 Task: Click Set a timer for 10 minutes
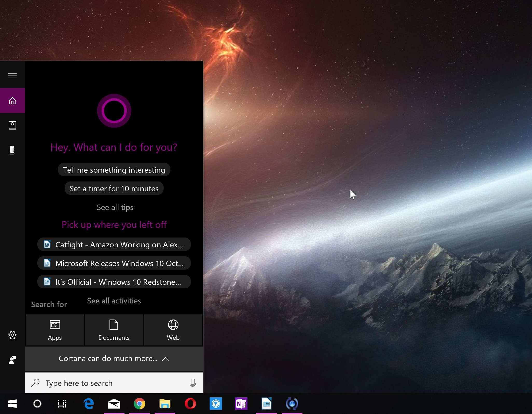pyautogui.click(x=114, y=188)
